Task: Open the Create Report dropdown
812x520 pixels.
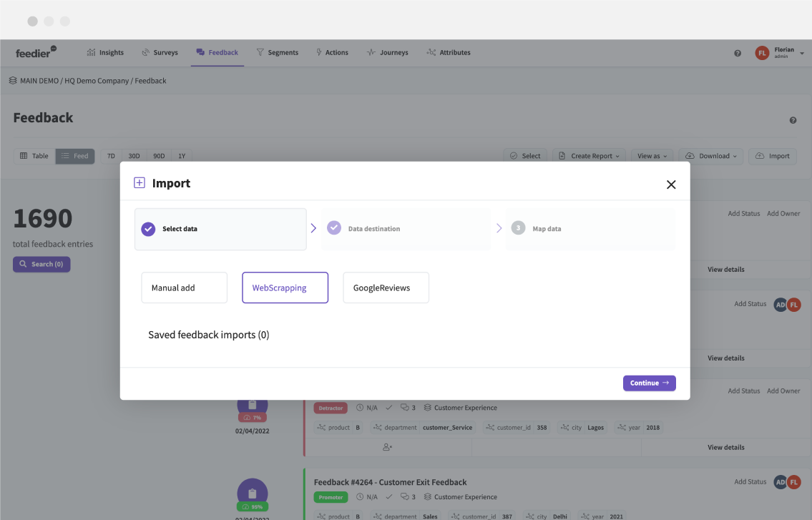Action: (588, 155)
